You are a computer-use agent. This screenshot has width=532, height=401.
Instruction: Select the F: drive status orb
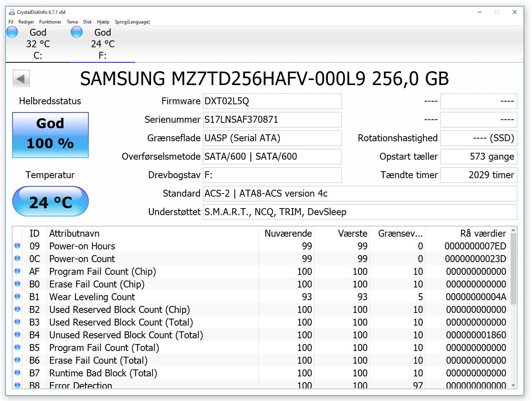click(x=77, y=32)
